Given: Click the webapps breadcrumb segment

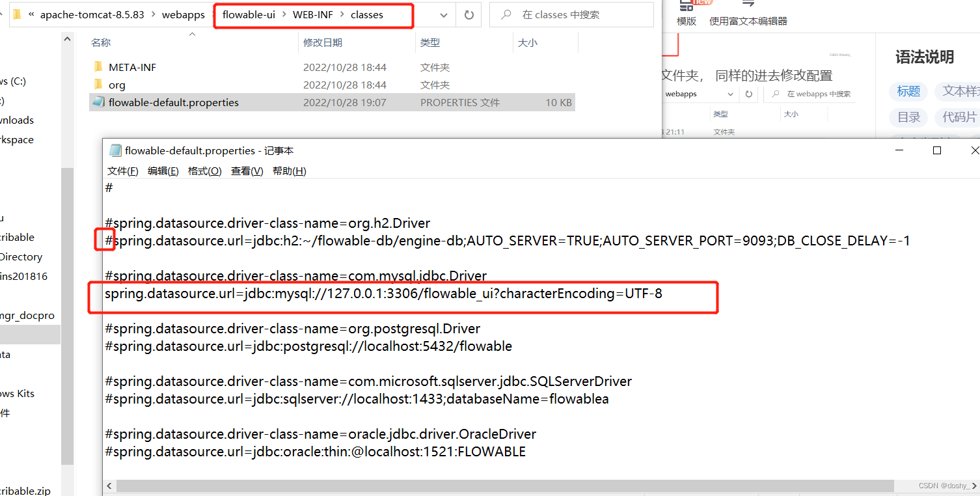Looking at the screenshot, I should pyautogui.click(x=184, y=14).
